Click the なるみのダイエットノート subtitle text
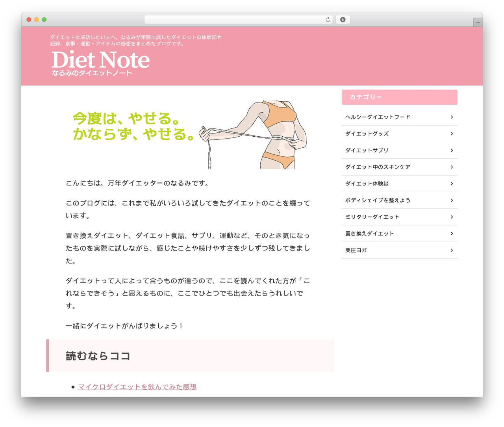 [x=92, y=73]
